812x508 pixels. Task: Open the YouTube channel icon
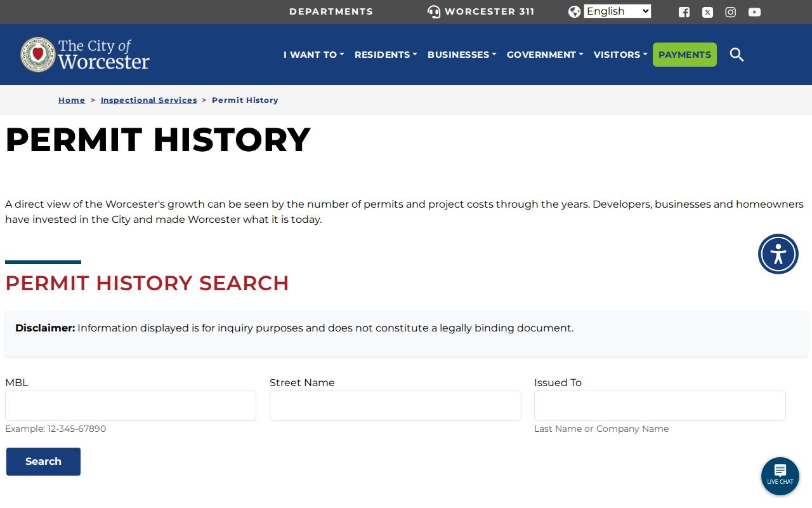(x=754, y=12)
